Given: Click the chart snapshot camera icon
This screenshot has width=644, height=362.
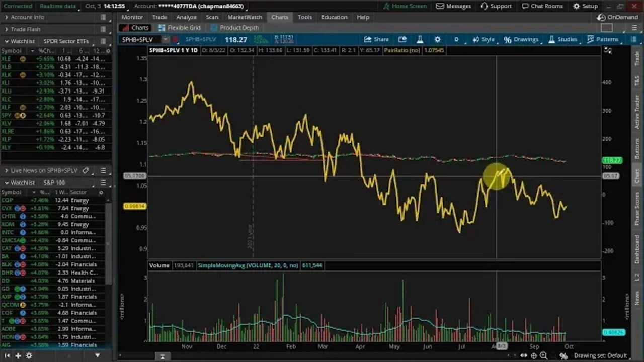Looking at the screenshot, I should (403, 39).
